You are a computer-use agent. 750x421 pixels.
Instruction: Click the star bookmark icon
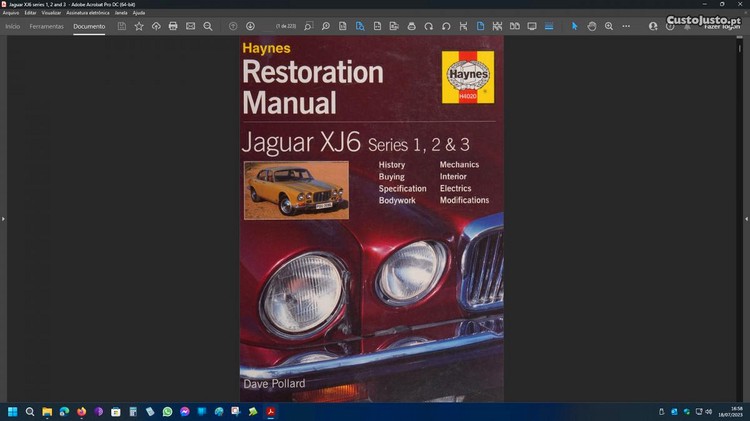coord(139,26)
